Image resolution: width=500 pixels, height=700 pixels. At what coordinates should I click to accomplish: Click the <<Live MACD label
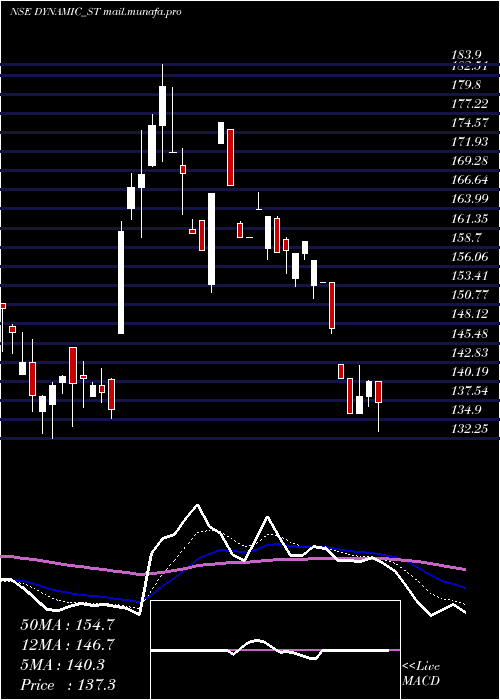point(421,674)
